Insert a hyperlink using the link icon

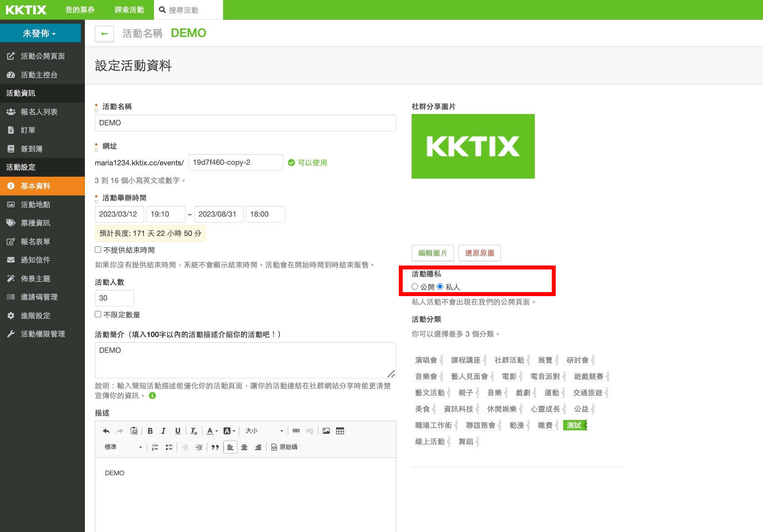[x=296, y=431]
